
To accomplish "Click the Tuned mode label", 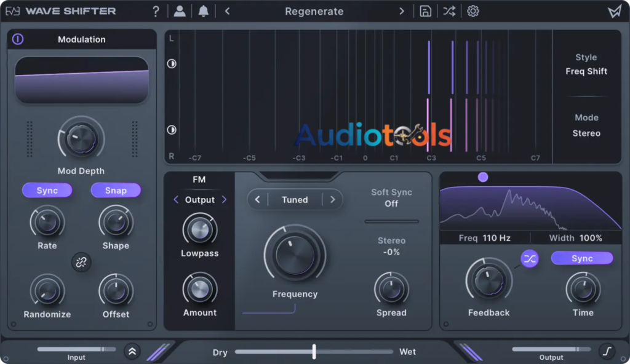I will pyautogui.click(x=295, y=200).
